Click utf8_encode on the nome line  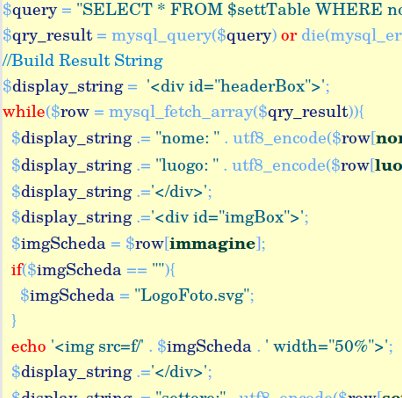(280, 138)
